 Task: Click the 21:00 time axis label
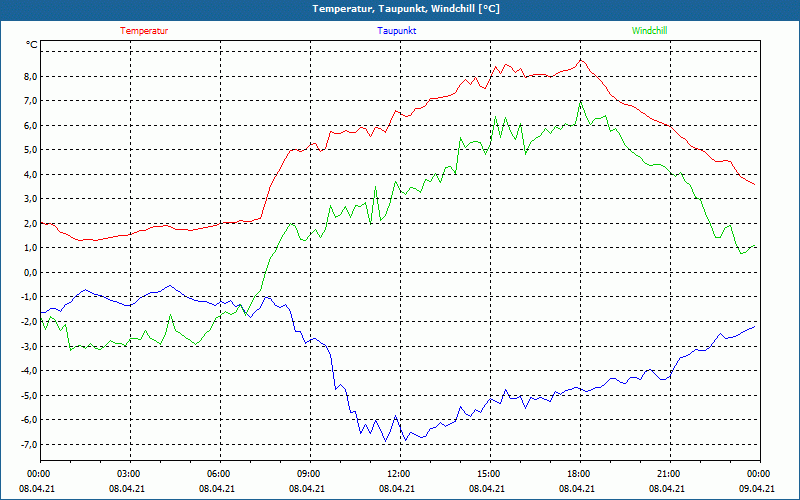tap(669, 474)
